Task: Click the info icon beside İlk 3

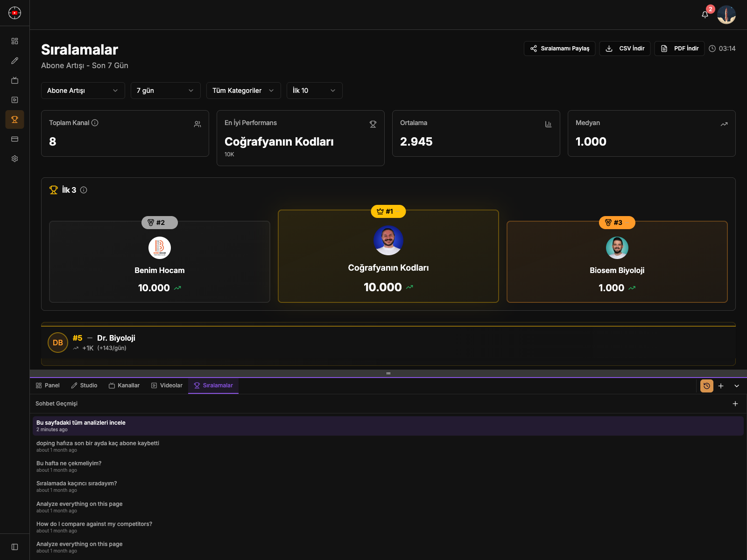Action: (x=84, y=190)
